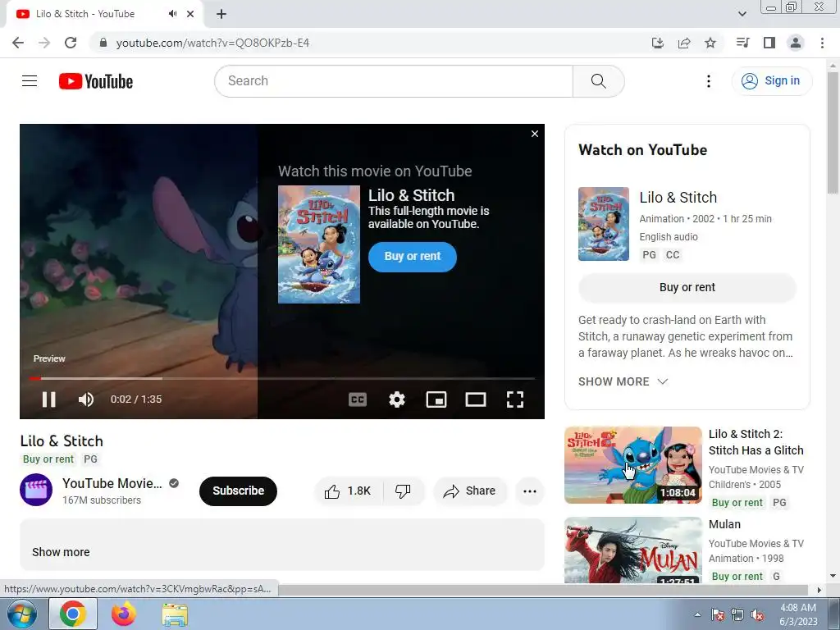Toggle closed captions CC button
The width and height of the screenshot is (840, 630).
(358, 399)
